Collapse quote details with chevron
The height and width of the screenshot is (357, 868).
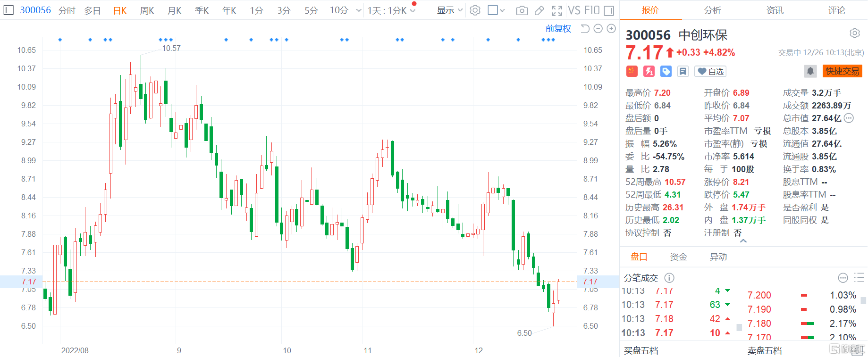[x=743, y=241]
